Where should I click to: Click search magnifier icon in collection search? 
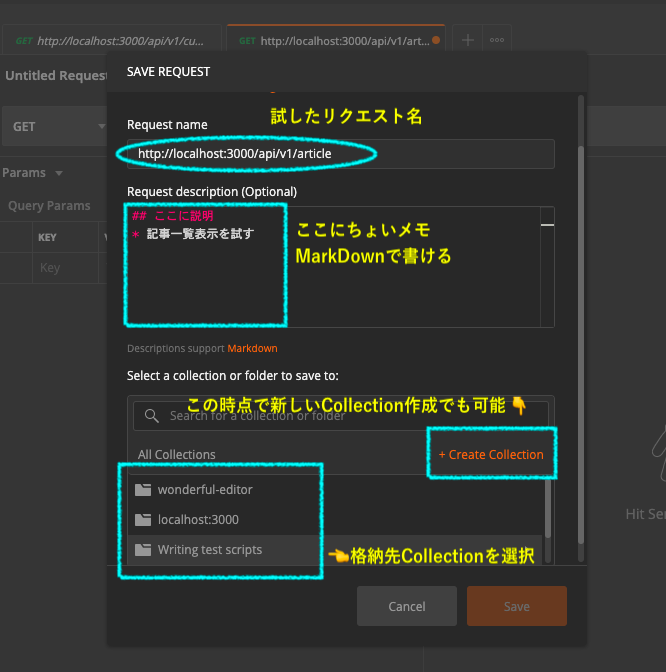click(x=151, y=416)
